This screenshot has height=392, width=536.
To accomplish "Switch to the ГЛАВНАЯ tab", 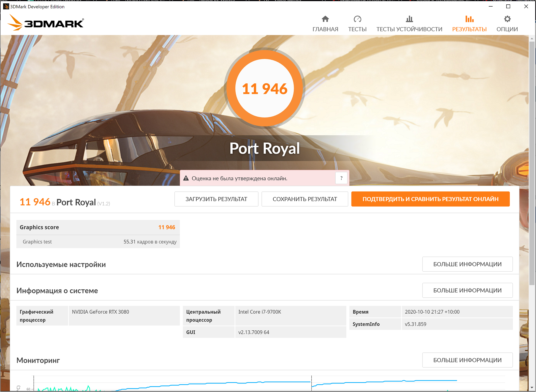I will [325, 29].
